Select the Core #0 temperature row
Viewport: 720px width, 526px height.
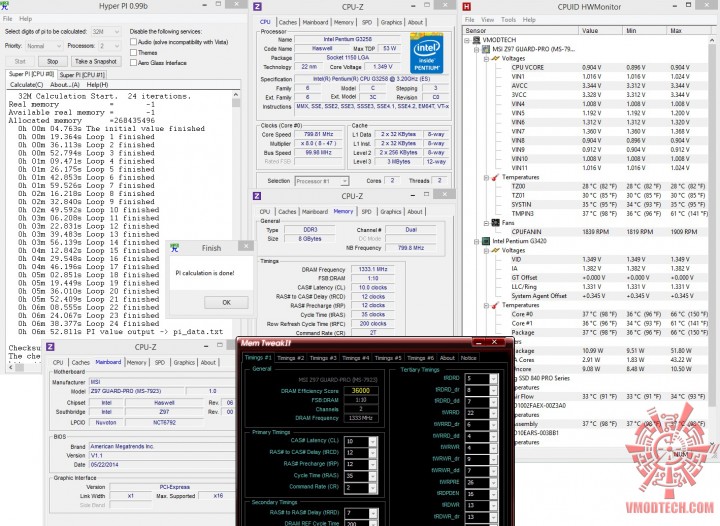(x=585, y=314)
